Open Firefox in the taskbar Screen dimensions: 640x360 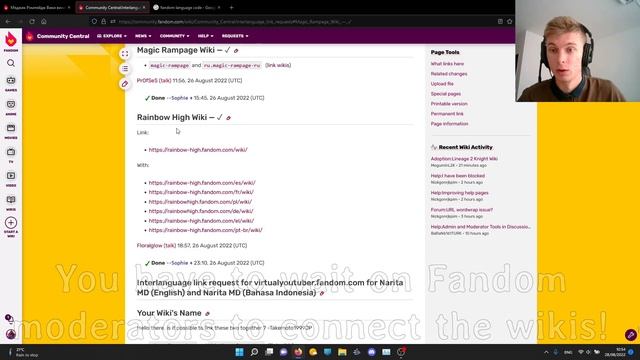298,352
